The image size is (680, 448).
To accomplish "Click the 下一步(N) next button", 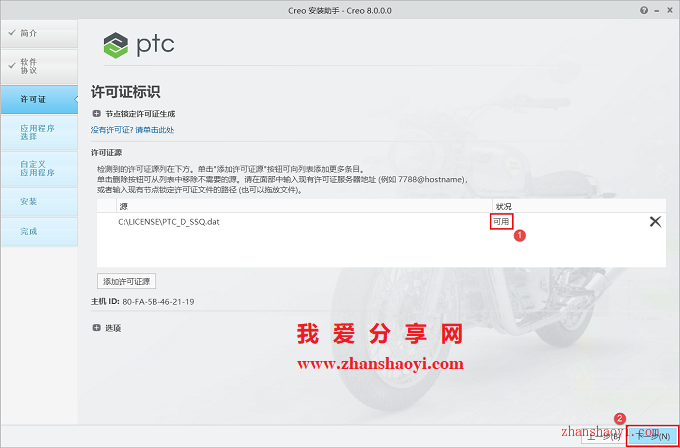I will 653,436.
